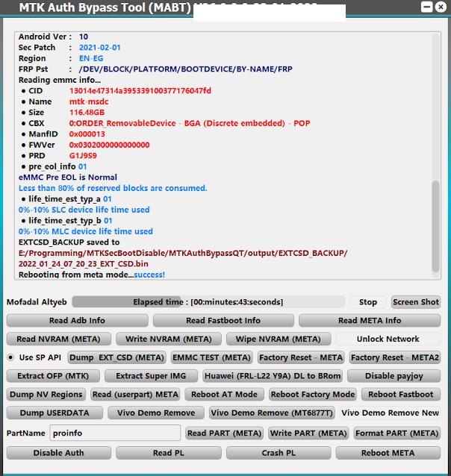Click Crash PL
The height and width of the screenshot is (476, 451).
(x=279, y=453)
